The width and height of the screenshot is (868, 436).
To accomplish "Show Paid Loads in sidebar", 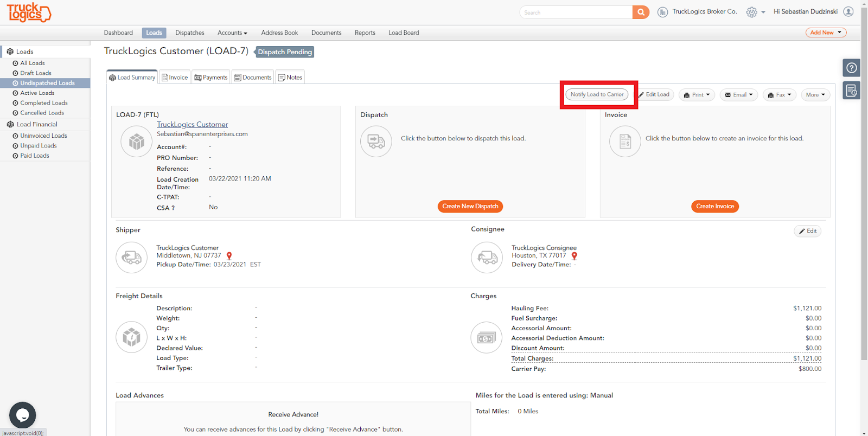I will tap(35, 156).
